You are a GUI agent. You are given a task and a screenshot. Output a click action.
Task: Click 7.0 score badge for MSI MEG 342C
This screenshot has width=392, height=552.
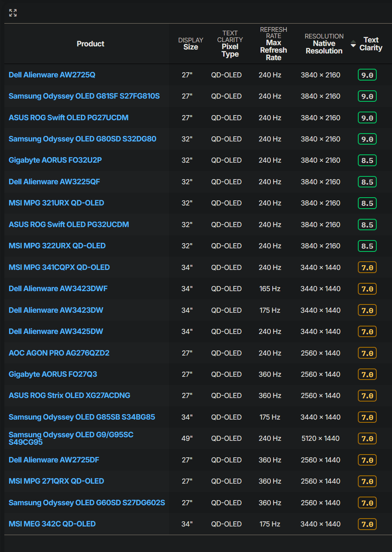[367, 524]
